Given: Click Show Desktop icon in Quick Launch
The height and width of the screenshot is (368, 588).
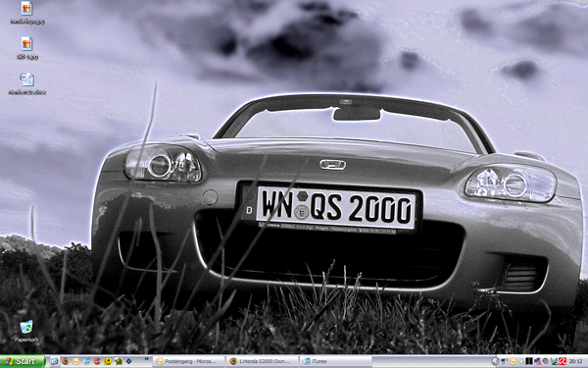Looking at the screenshot, I should point(54,361).
